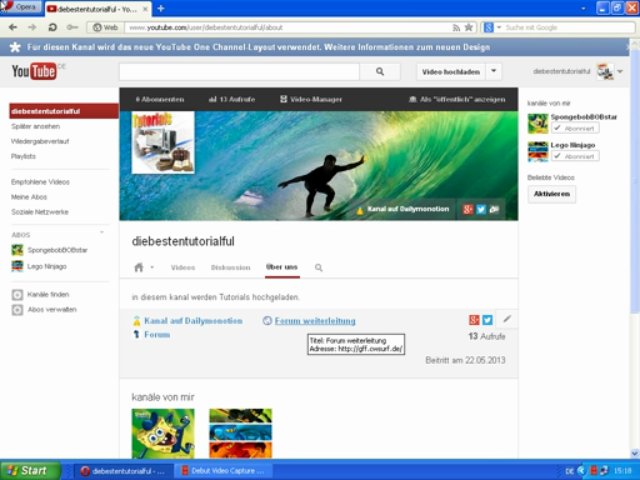Switch to the Videos tab
This screenshot has width=640, height=480.
tap(183, 268)
